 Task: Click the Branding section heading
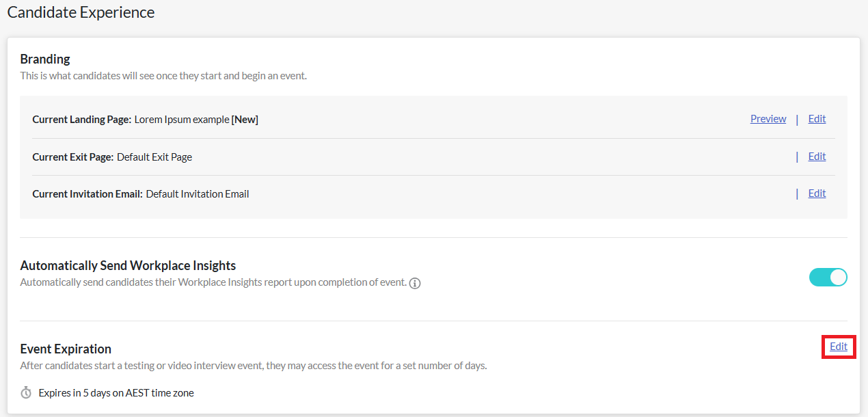[45, 59]
